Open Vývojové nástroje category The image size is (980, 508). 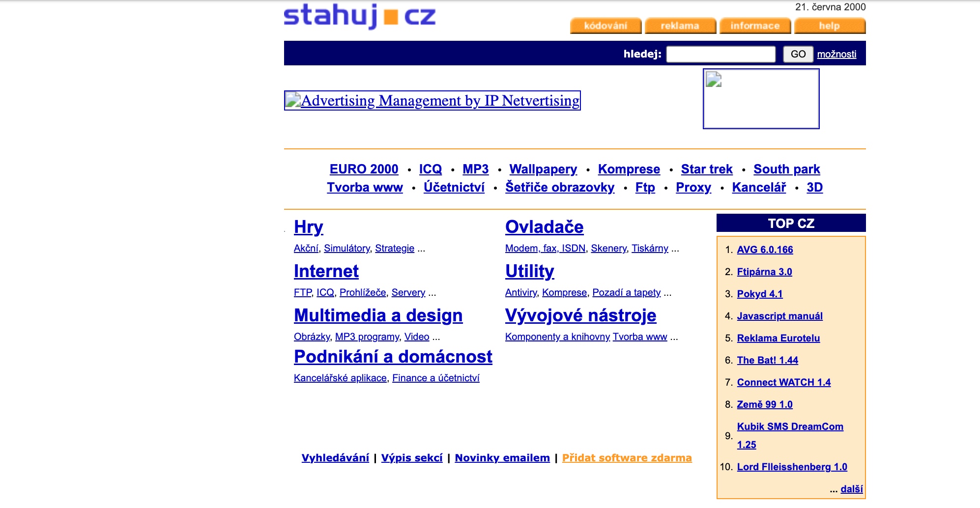(x=581, y=315)
